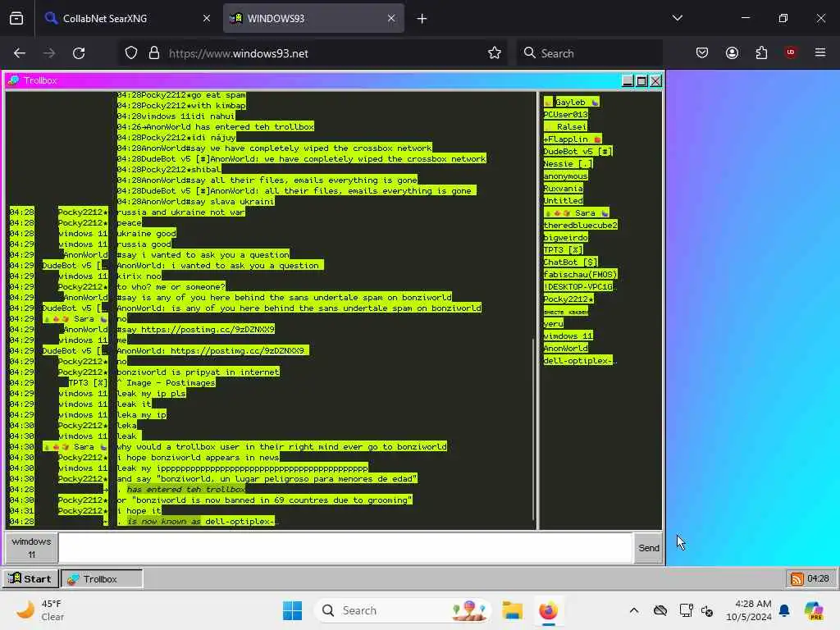Open uBlock Origin extension icon
840x630 pixels.
tap(791, 52)
